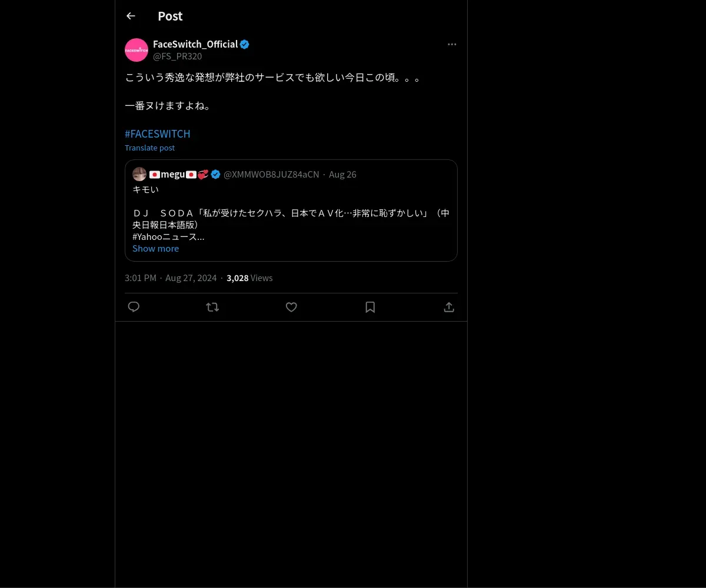Image resolution: width=706 pixels, height=588 pixels.
Task: Expand quoted post with Show more
Action: pyautogui.click(x=155, y=248)
